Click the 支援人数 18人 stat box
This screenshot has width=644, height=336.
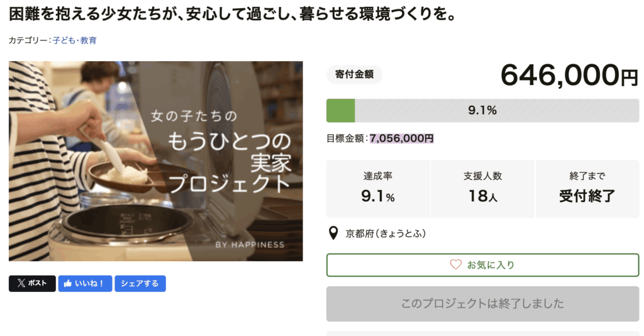(x=482, y=188)
